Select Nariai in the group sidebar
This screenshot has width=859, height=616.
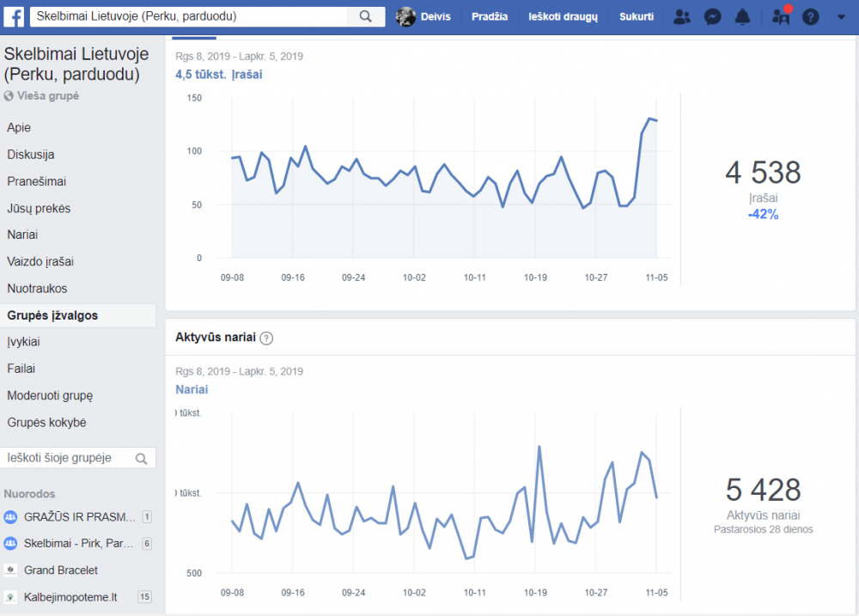[x=22, y=235]
